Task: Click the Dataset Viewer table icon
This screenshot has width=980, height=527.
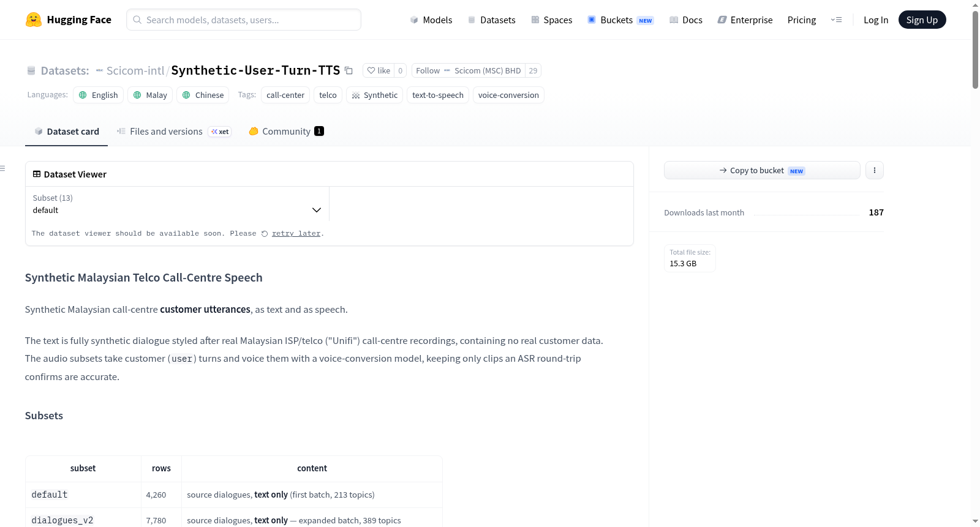Action: pos(37,174)
